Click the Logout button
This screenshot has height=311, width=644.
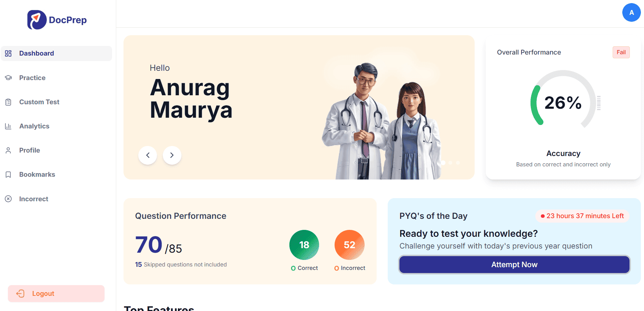tap(56, 293)
